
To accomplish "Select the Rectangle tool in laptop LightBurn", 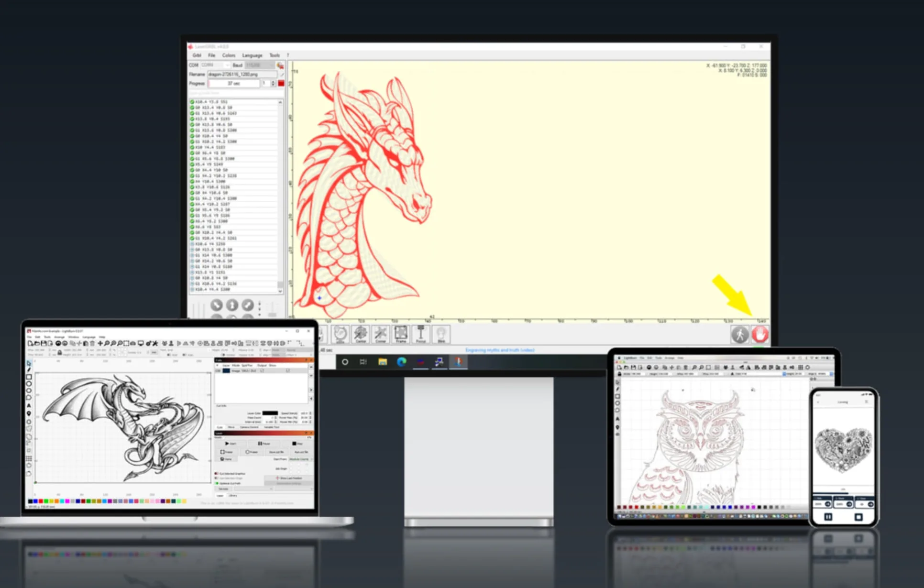I will [29, 377].
